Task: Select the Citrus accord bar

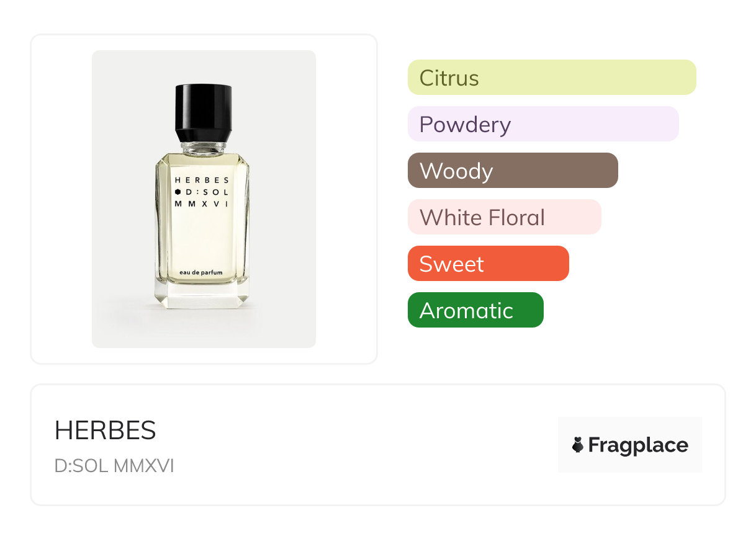Action: click(x=552, y=78)
